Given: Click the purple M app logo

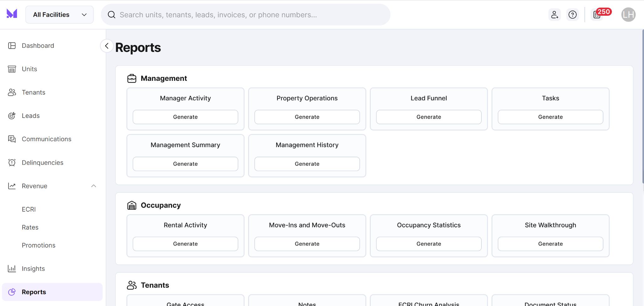Looking at the screenshot, I should (12, 14).
